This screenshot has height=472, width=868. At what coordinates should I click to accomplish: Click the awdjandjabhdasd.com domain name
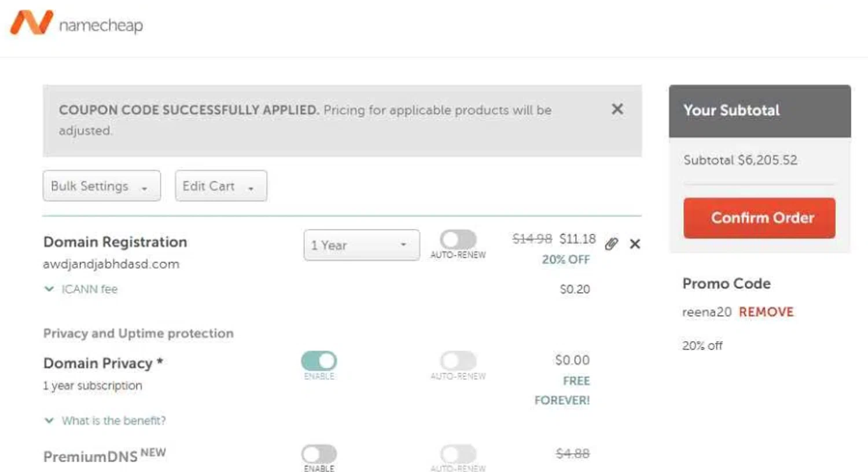click(111, 264)
